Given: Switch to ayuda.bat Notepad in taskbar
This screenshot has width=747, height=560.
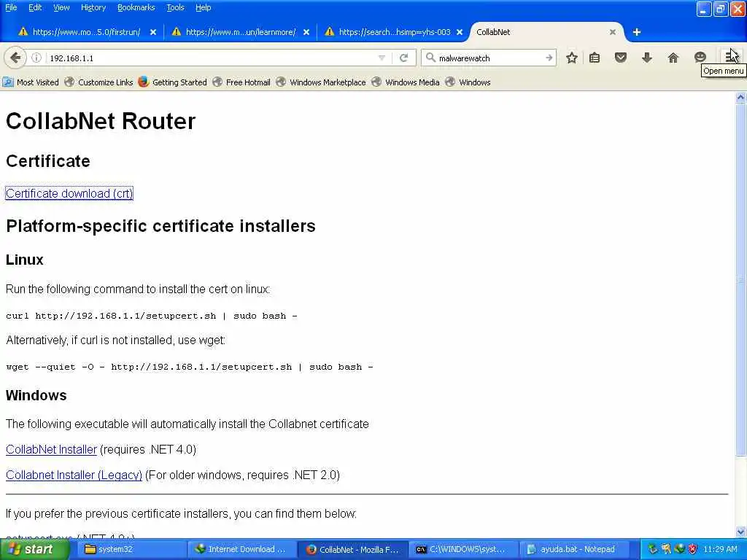Looking at the screenshot, I should 573,549.
